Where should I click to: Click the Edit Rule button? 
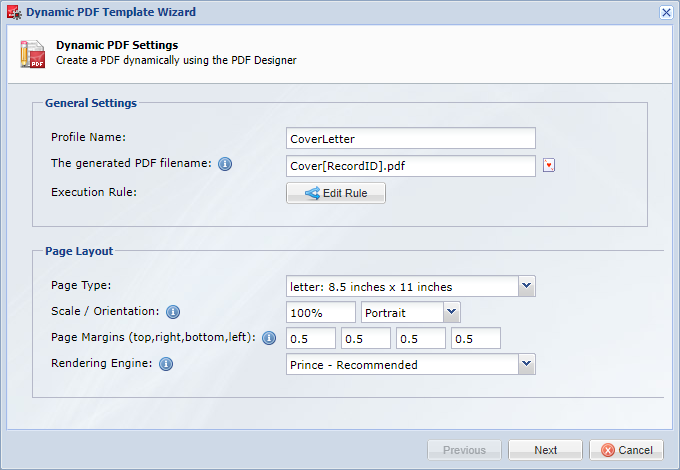point(336,193)
